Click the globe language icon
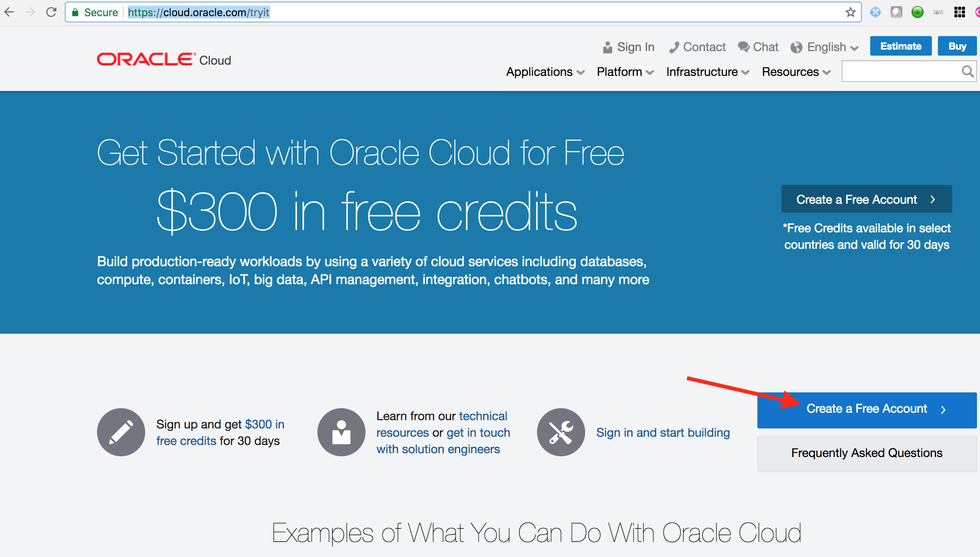This screenshot has width=980, height=557. pos(796,47)
